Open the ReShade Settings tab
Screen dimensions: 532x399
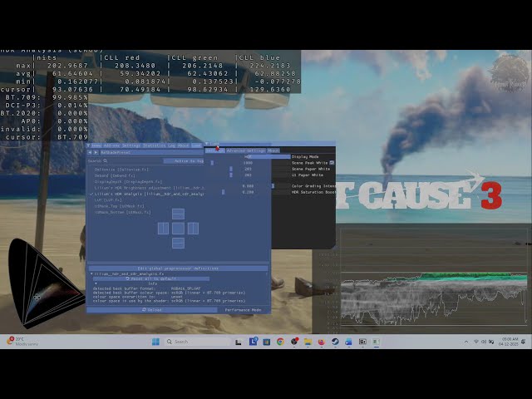point(131,145)
